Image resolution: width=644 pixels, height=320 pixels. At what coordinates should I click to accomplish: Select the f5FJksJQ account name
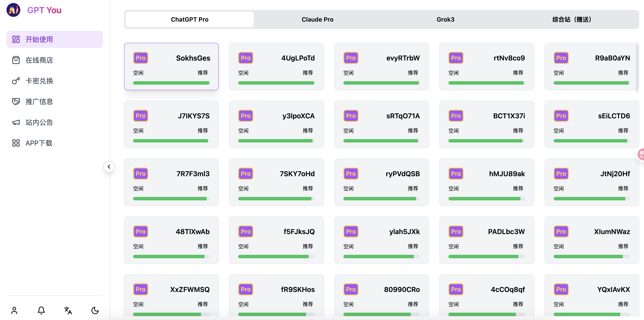click(299, 231)
